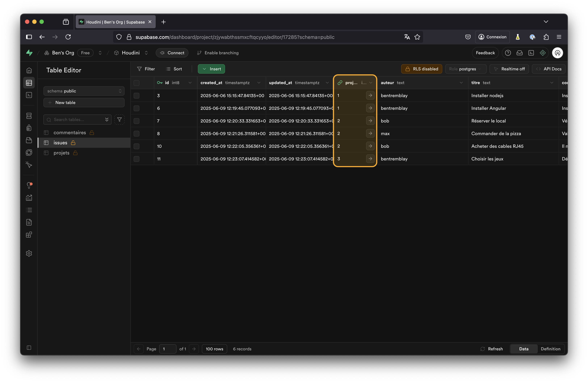Open the id column header menu
The height and width of the screenshot is (382, 588).
(190, 83)
